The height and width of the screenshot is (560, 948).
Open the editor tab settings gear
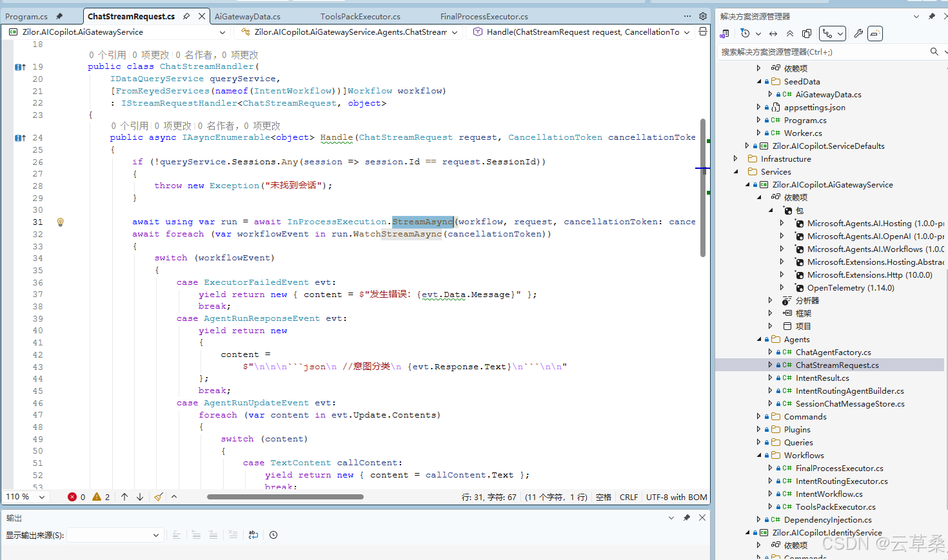pos(703,16)
